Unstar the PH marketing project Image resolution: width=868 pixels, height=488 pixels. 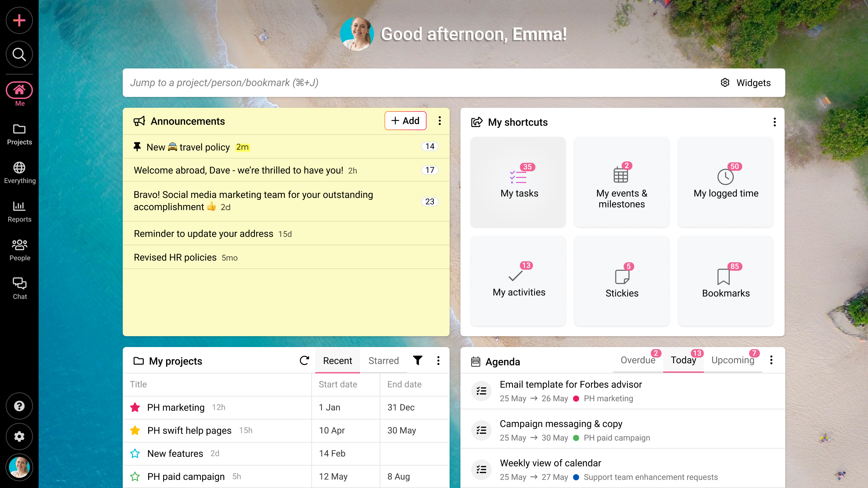pyautogui.click(x=135, y=407)
